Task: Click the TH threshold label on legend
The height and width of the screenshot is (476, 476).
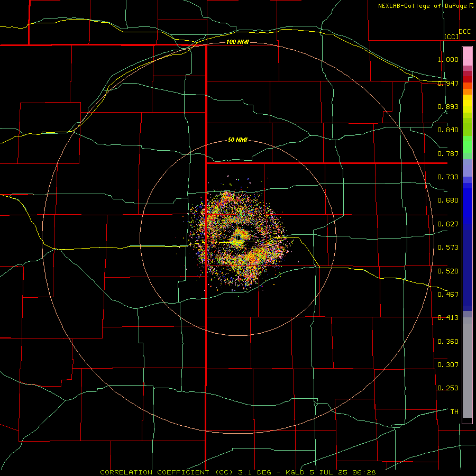Action: [454, 412]
